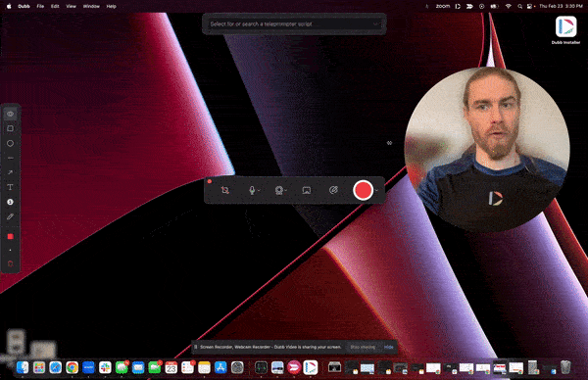Click Hide on the sharing notice
This screenshot has height=380, width=588.
coord(389,347)
